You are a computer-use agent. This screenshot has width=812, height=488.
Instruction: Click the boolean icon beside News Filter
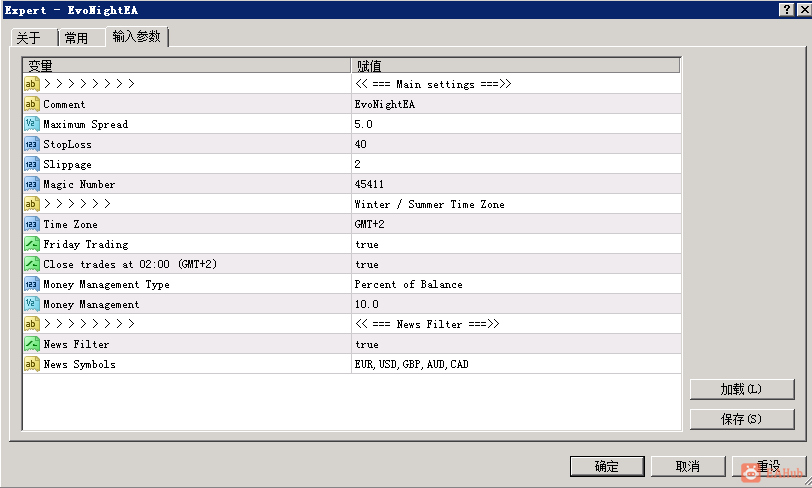coord(32,344)
